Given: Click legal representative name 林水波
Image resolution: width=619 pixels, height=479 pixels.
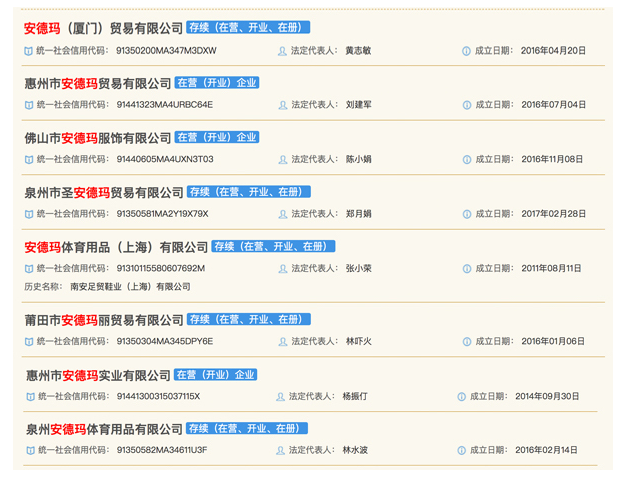Looking at the screenshot, I should click(x=355, y=450).
